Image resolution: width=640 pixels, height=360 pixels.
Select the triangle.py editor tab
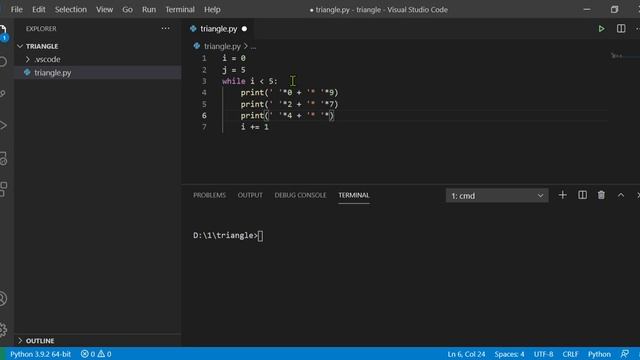click(218, 29)
